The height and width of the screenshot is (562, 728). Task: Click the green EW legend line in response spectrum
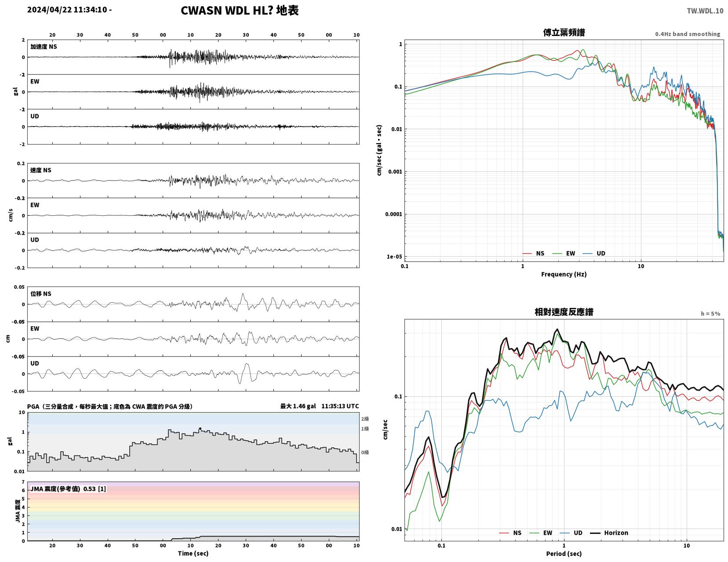tap(535, 533)
